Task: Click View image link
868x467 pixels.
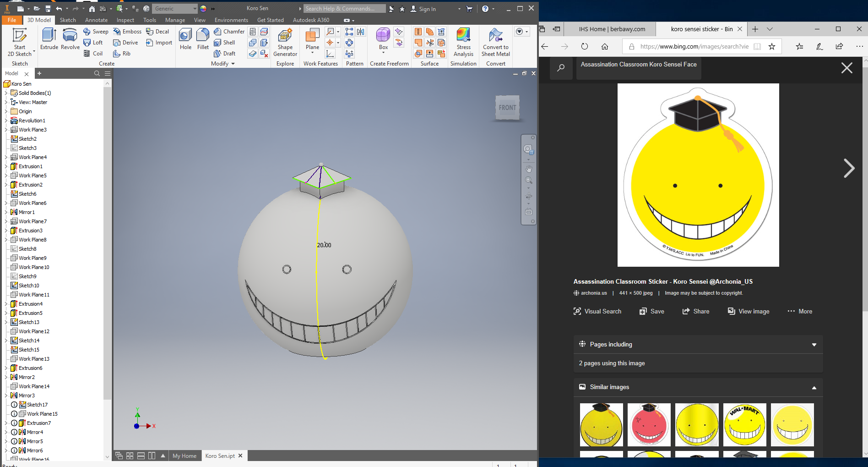Action: [x=749, y=311]
